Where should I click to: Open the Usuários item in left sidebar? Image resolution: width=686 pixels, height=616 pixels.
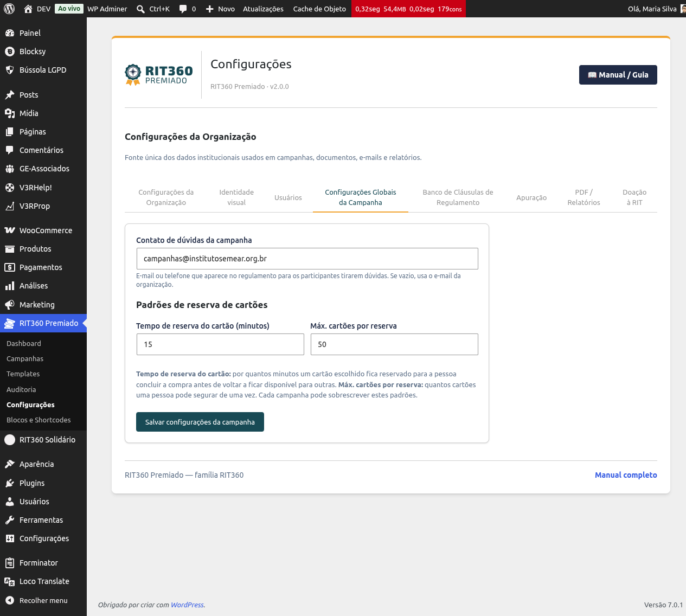tap(43, 502)
